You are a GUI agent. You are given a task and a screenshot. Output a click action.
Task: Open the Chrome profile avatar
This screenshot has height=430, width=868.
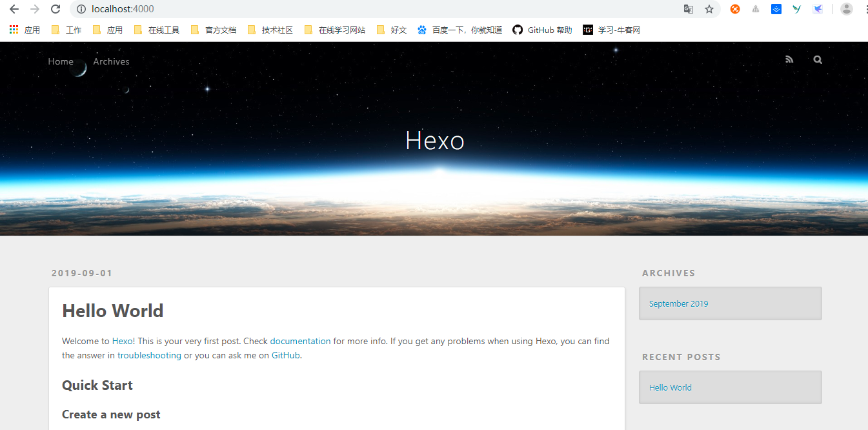point(846,9)
